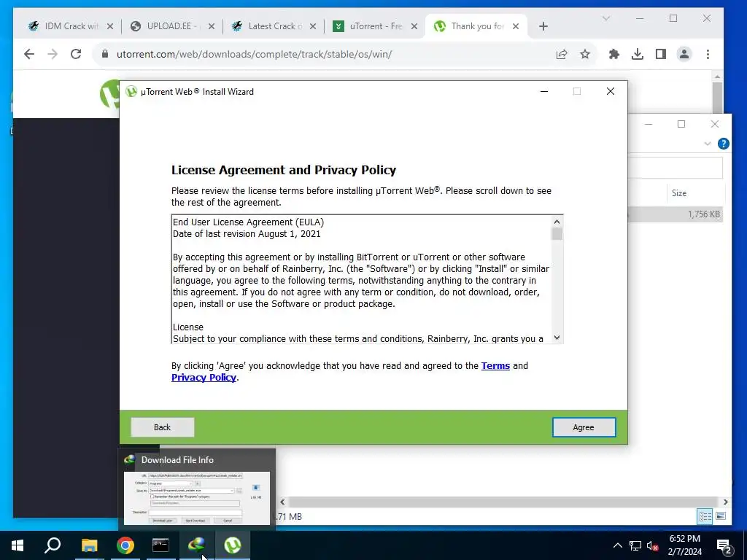Open the Command Prompt taskbar icon
Viewport: 747px width, 560px height.
point(160,545)
